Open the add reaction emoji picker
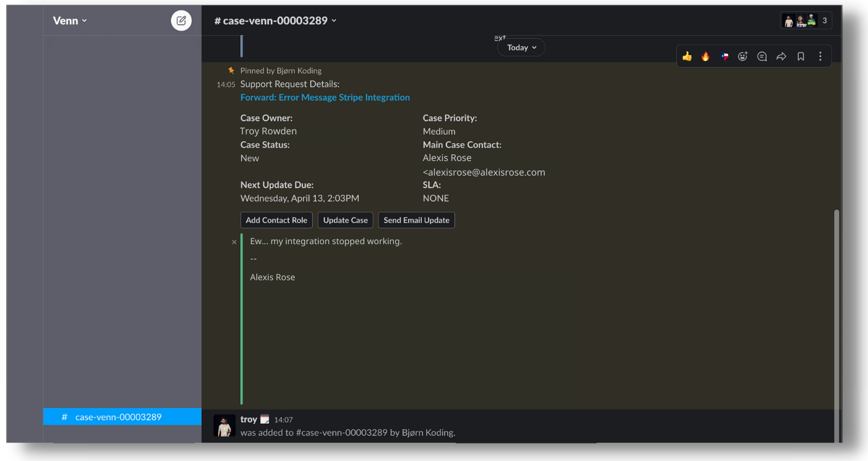This screenshot has width=868, height=461. click(x=742, y=56)
